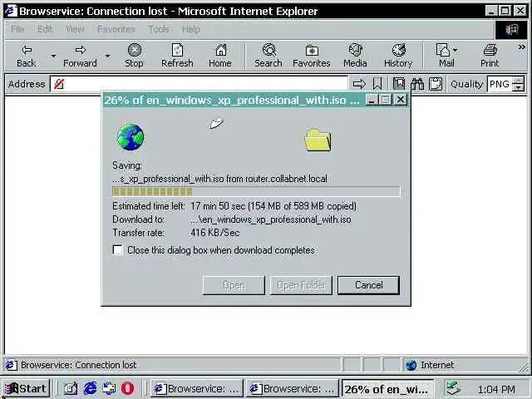Screen dimensions: 532x399
Task: Click the 'from router.collabnet.local' saving text
Action: [277, 179]
